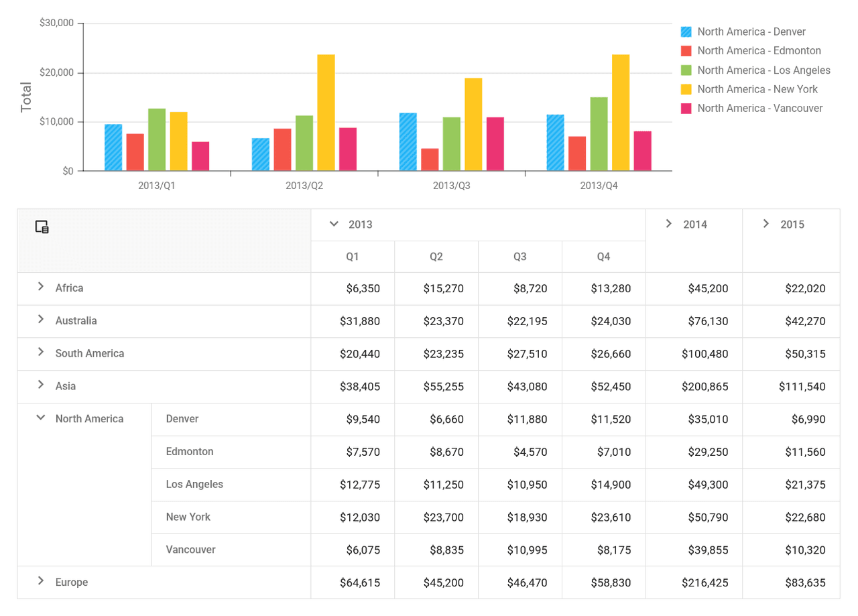Click Vancouver 2015 cell $10,320
Image resolution: width=858 pixels, height=616 pixels.
(792, 550)
